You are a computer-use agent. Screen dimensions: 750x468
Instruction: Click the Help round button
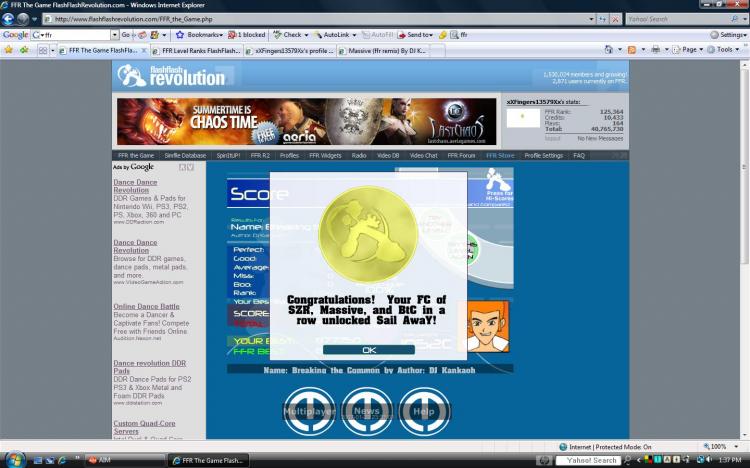424,412
